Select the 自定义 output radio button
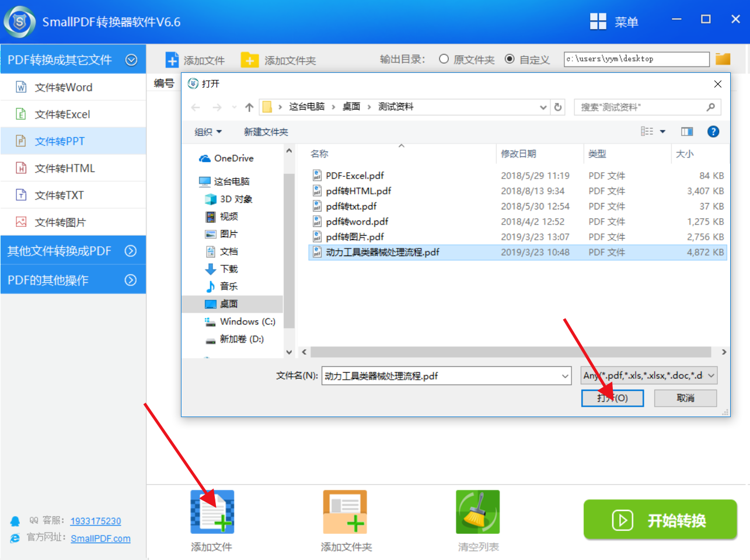750x560 pixels. [x=510, y=59]
